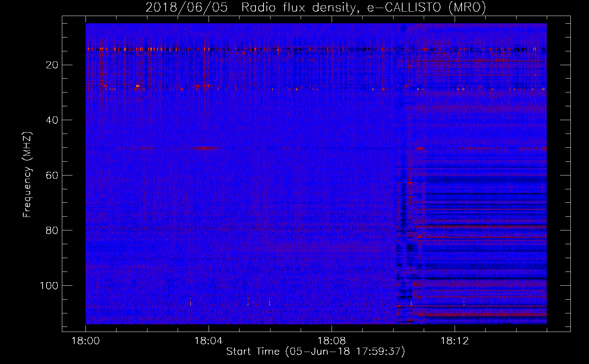Click the 100 MHz frequency tick label
Viewport: 589px width, 364px height.
tap(49, 286)
